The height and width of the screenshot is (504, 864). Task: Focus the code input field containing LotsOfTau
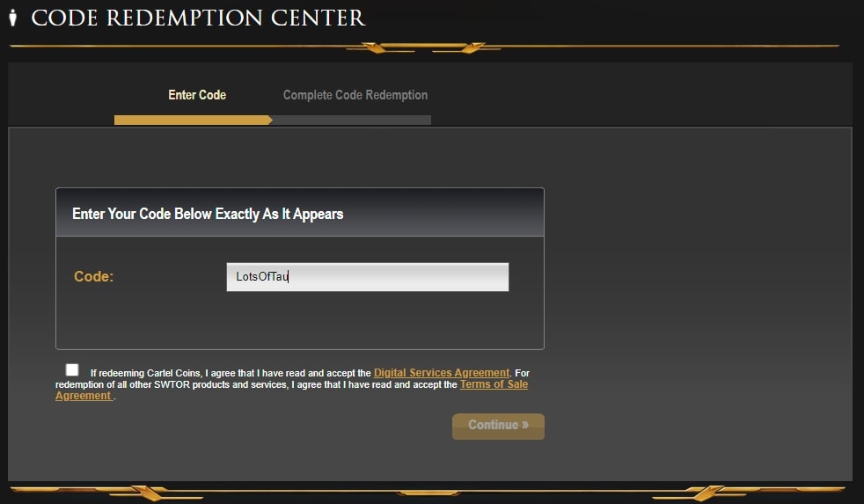(368, 276)
